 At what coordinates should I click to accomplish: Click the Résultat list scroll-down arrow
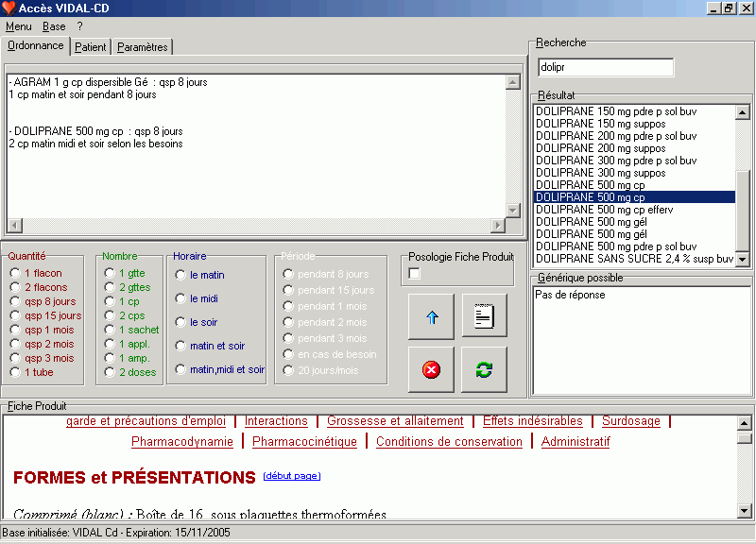tap(743, 259)
